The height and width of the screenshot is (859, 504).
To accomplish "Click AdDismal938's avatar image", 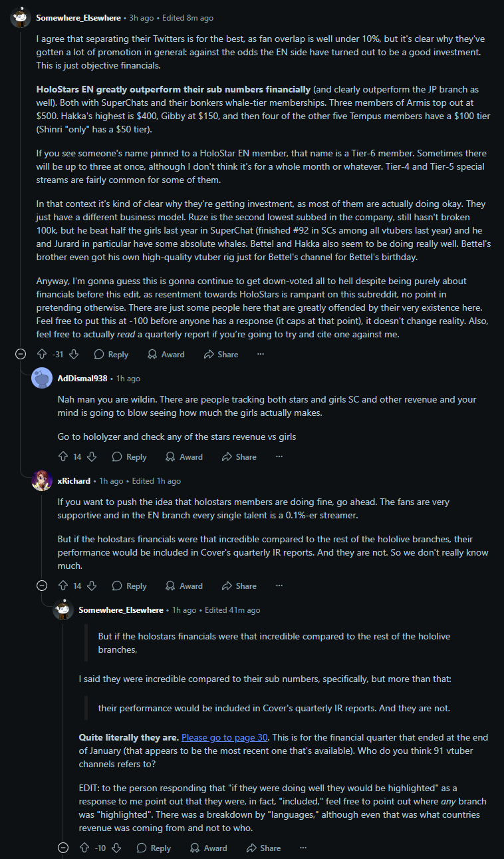I will pos(42,378).
